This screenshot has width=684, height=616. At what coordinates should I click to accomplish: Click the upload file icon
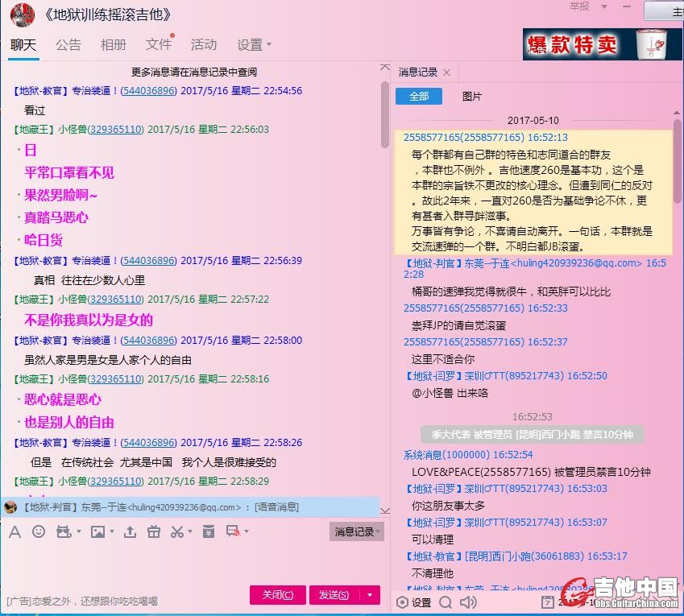(130, 531)
